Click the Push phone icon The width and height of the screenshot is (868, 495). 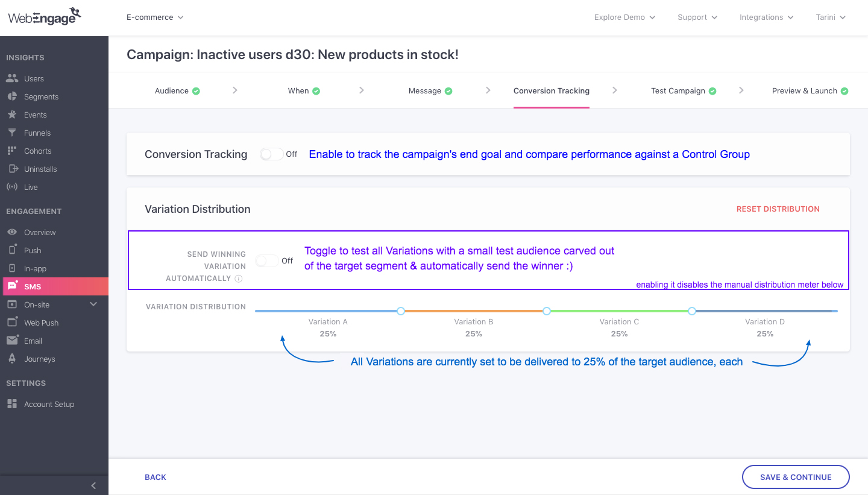pos(12,250)
